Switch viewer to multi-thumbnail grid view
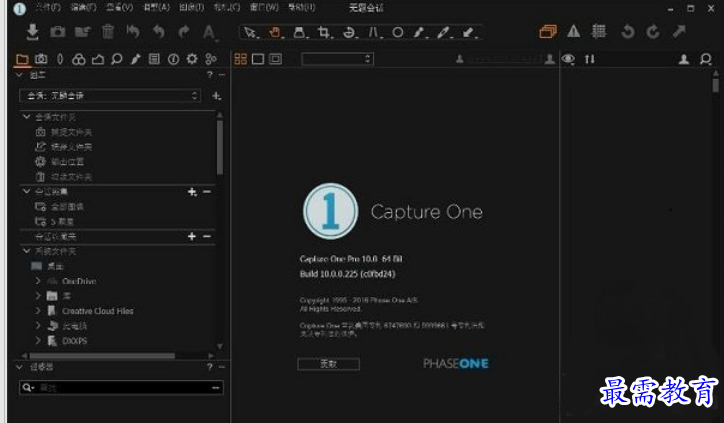 pos(241,59)
